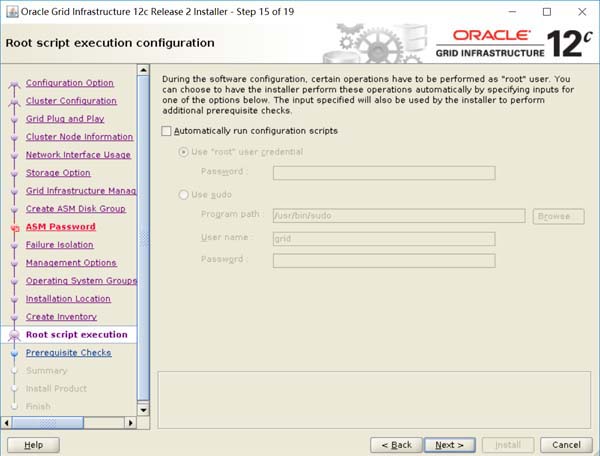Open the Storage Option step
The image size is (600, 456).
[x=58, y=173]
